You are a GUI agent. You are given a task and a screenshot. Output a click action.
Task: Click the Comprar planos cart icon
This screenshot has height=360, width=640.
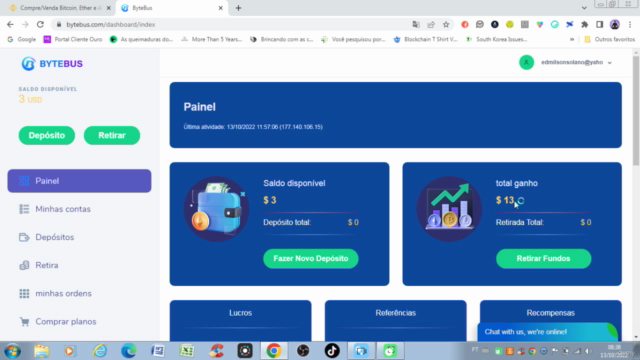[x=24, y=322]
